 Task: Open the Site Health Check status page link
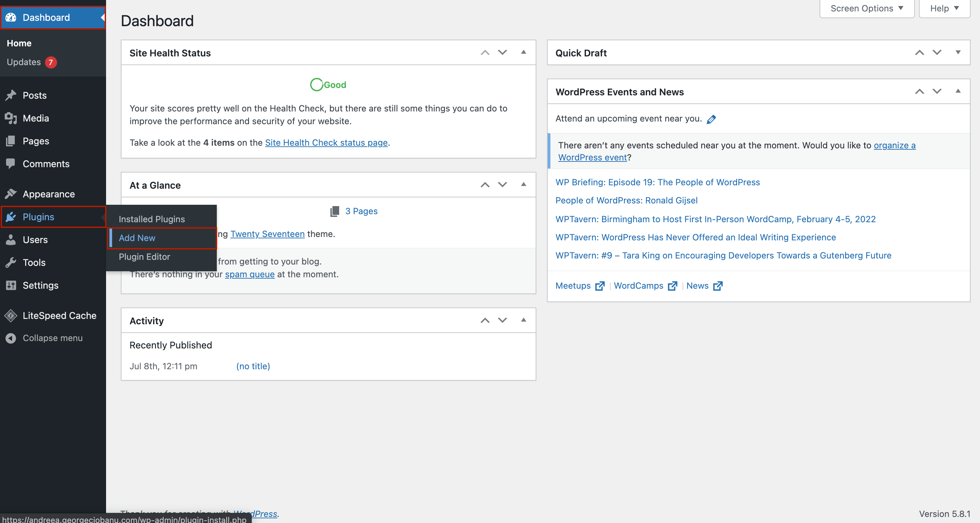pos(326,143)
